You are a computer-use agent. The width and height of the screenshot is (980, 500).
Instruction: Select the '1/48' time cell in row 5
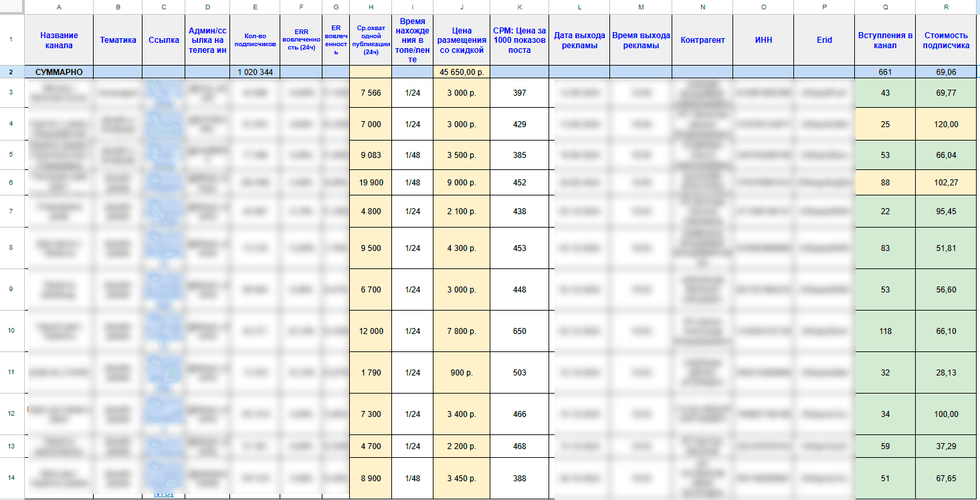(x=413, y=155)
